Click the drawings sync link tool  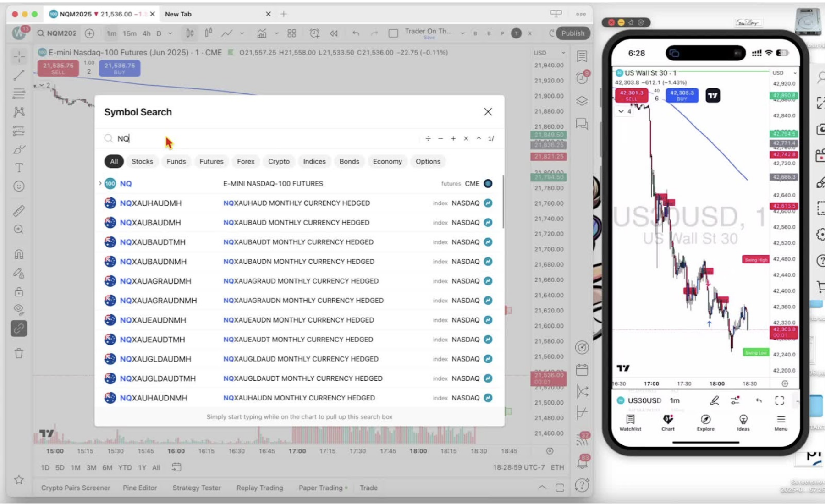[19, 329]
